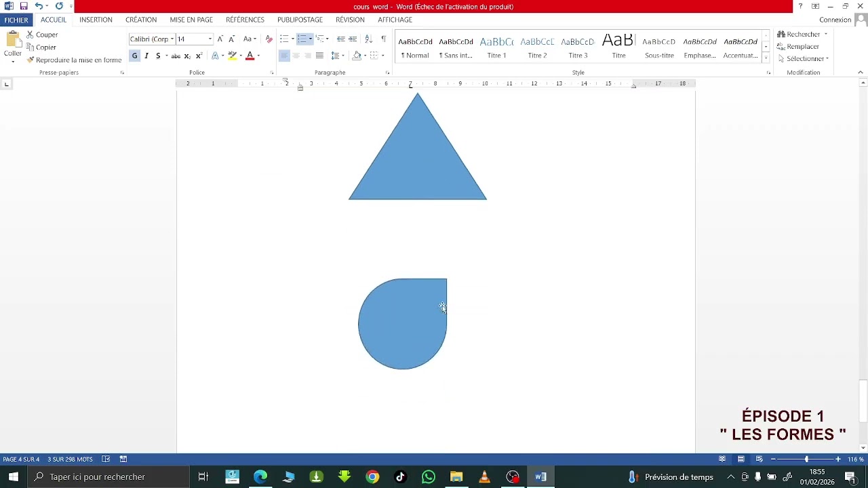Open TikTok from the taskbar
This screenshot has width=868, height=488.
click(400, 476)
